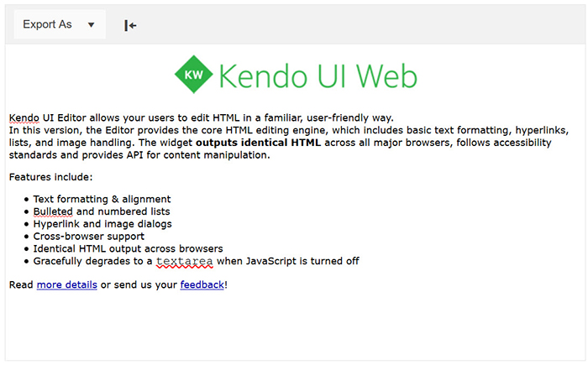The width and height of the screenshot is (588, 370).
Task: Click the Kendo UI Web heading text
Action: [317, 77]
